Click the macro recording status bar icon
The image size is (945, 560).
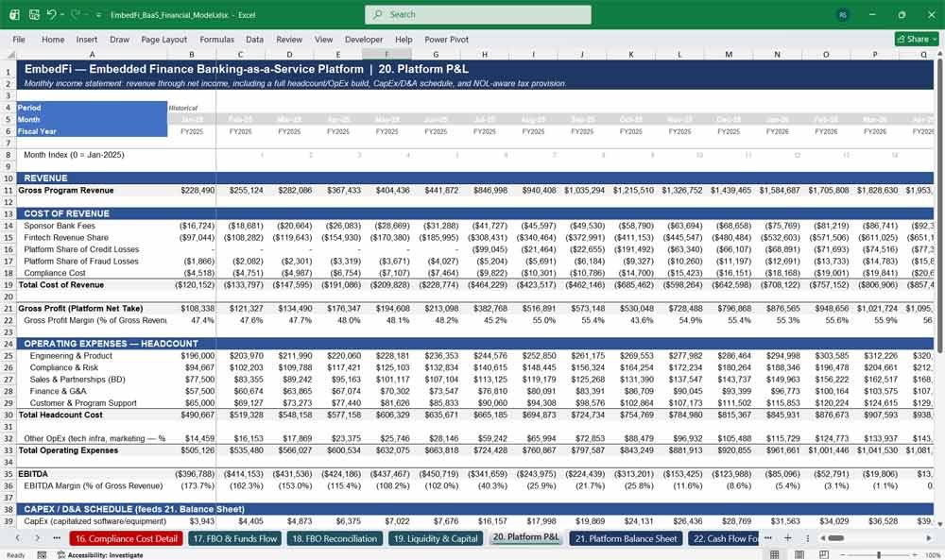pos(42,555)
